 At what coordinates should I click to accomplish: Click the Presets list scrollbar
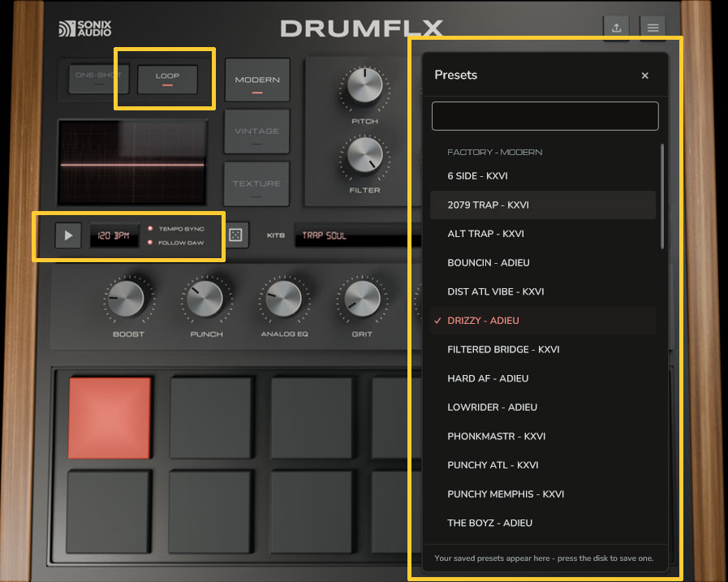pyautogui.click(x=662, y=196)
